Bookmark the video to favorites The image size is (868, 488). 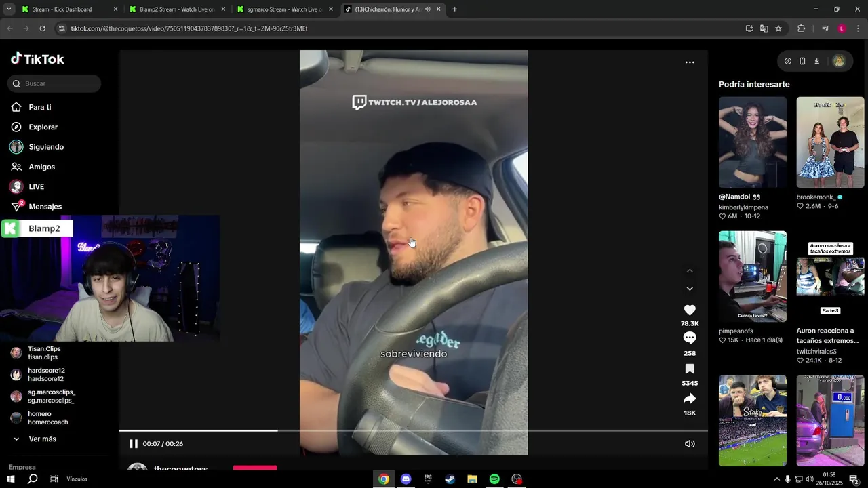[x=690, y=369]
